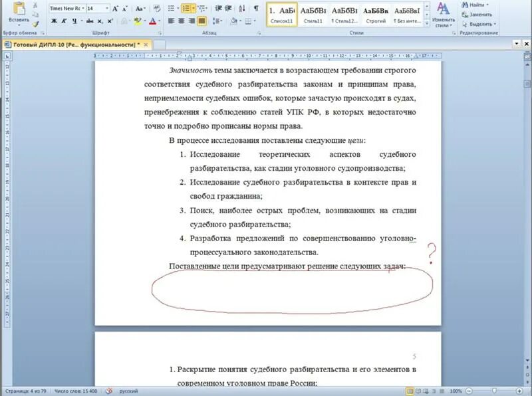Click the spelling check status icon
Viewport: 532px width, 396px height.
coord(108,391)
